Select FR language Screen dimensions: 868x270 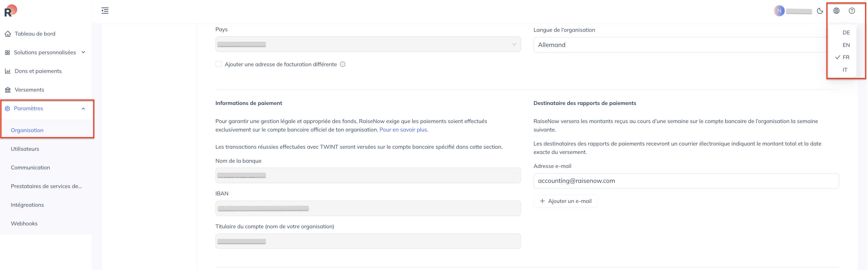tap(846, 57)
